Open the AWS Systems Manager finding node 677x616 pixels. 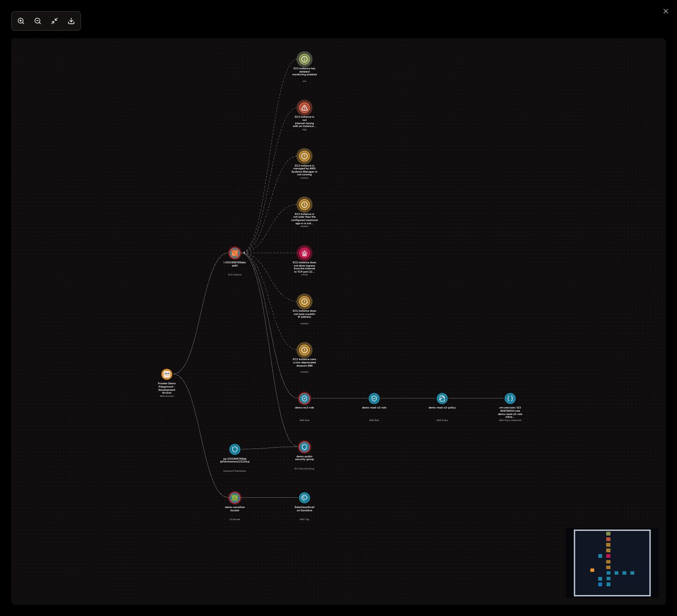tap(305, 156)
